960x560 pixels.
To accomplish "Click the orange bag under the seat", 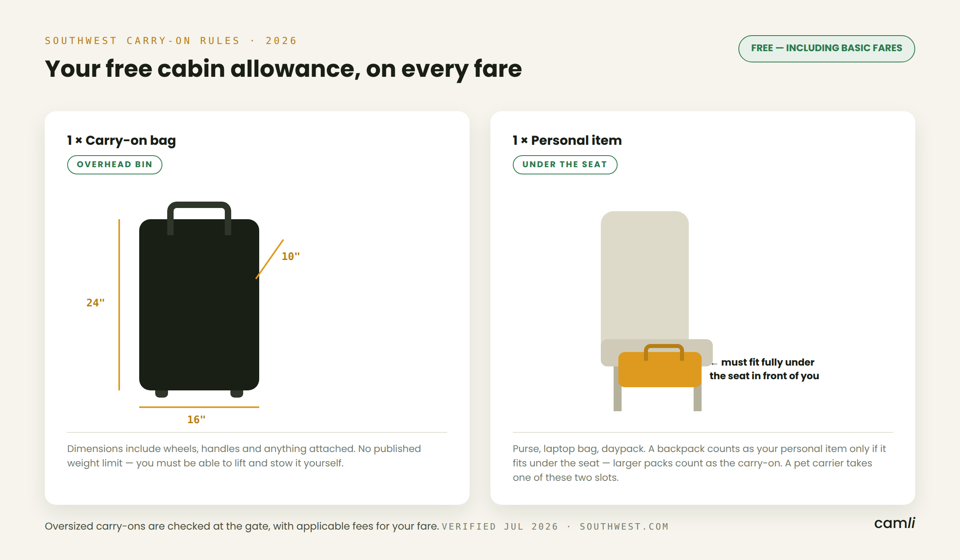I will click(660, 366).
